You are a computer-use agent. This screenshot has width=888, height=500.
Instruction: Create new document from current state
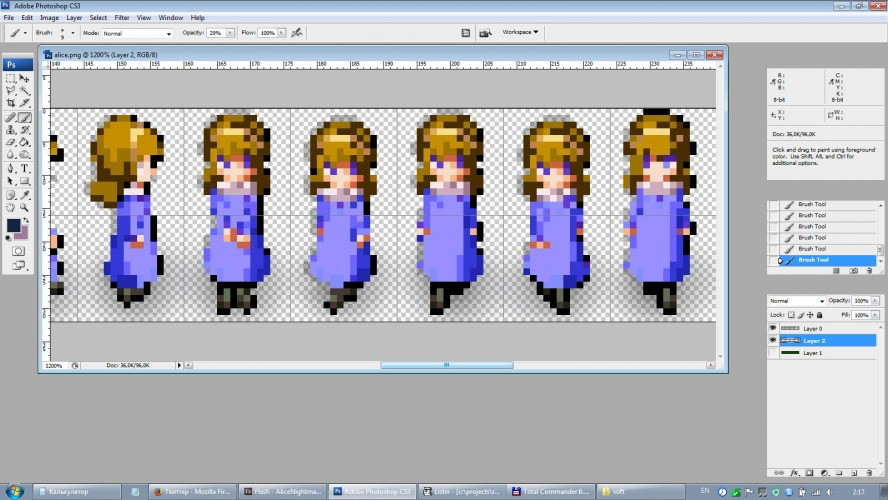[x=836, y=271]
